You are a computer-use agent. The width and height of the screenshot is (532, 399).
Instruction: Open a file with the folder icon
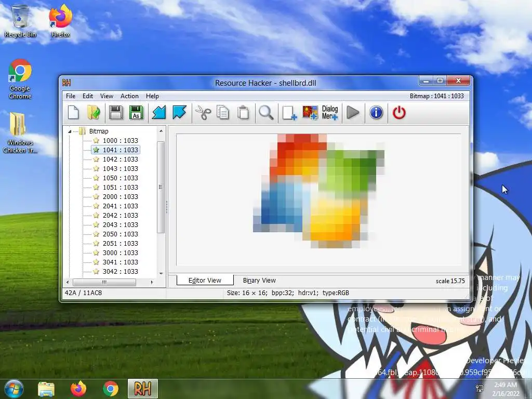click(x=94, y=113)
